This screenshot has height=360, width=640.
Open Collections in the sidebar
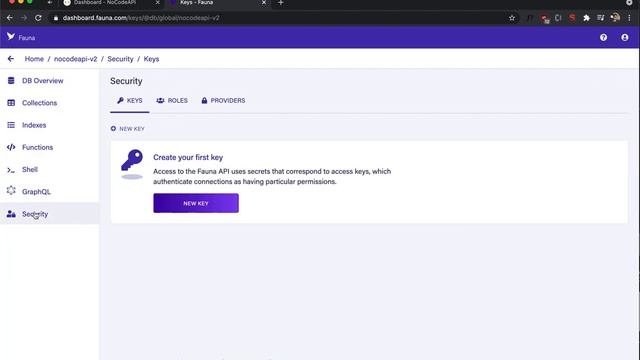click(x=39, y=103)
